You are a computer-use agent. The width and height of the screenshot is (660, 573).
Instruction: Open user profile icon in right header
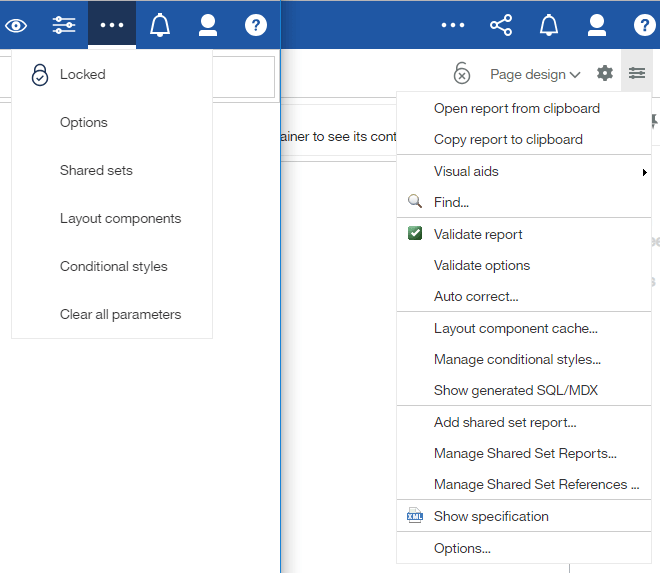coord(597,25)
